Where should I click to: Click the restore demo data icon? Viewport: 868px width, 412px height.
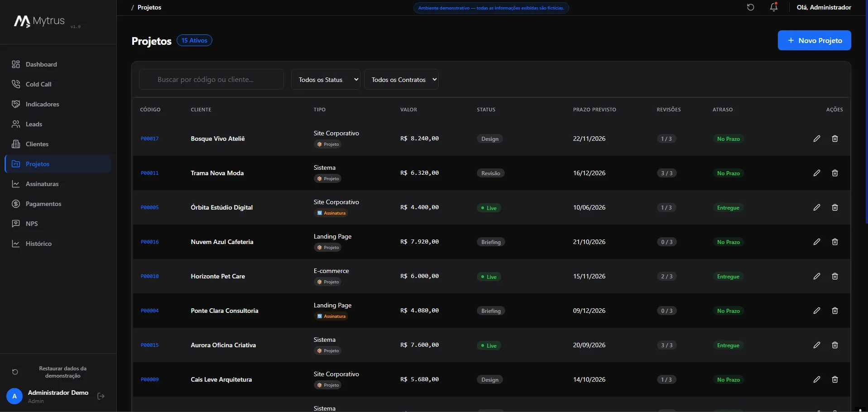(x=15, y=372)
